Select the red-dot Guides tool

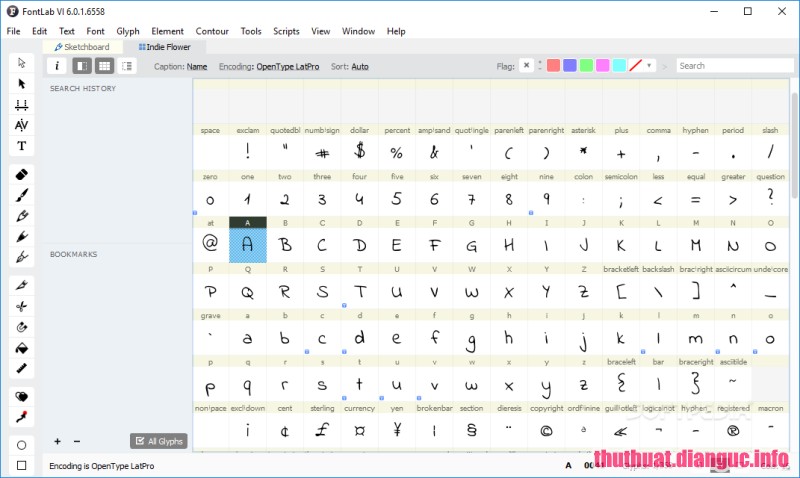pos(21,417)
